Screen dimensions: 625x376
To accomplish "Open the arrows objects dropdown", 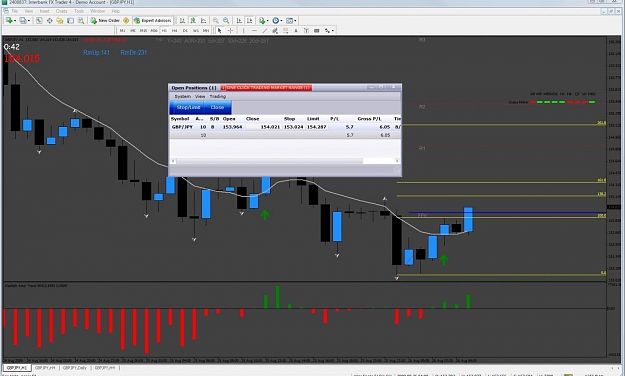I will point(329,30).
